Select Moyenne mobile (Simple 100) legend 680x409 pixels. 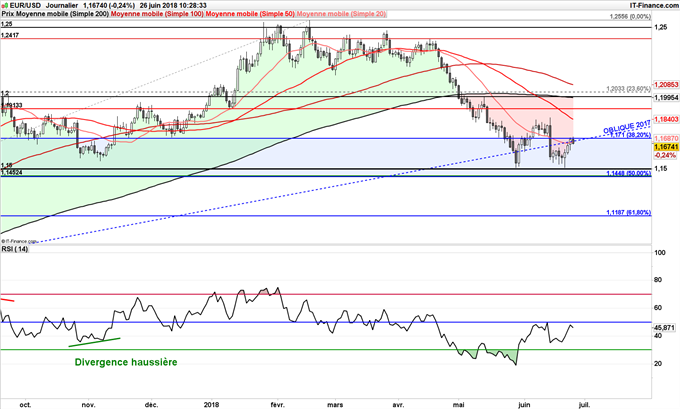(157, 14)
